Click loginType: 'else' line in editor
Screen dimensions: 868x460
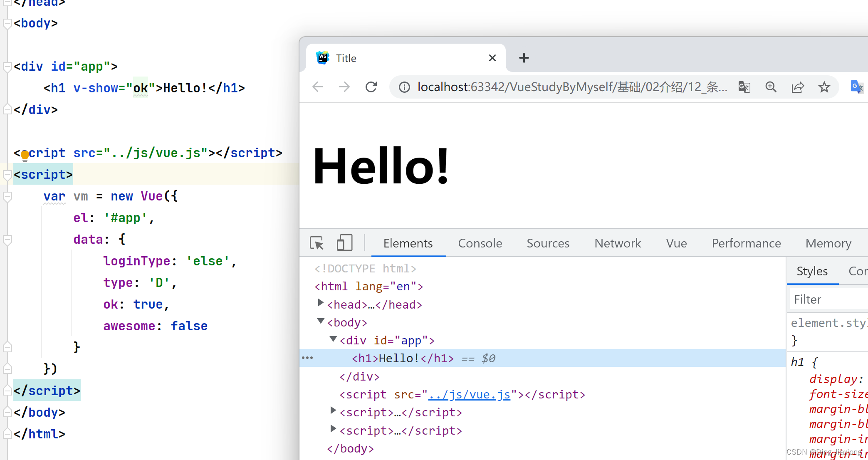[170, 261]
